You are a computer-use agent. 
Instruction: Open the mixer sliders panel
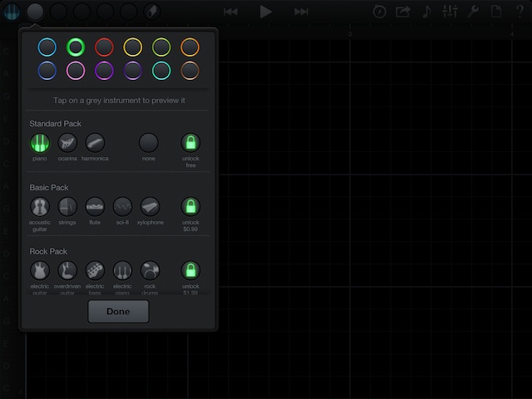pos(450,12)
